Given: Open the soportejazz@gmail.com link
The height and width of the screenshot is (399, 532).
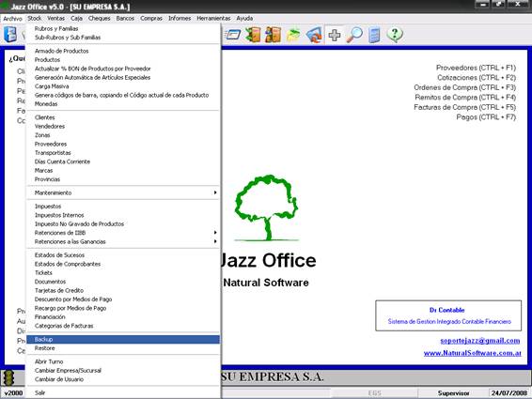Looking at the screenshot, I should 480,341.
